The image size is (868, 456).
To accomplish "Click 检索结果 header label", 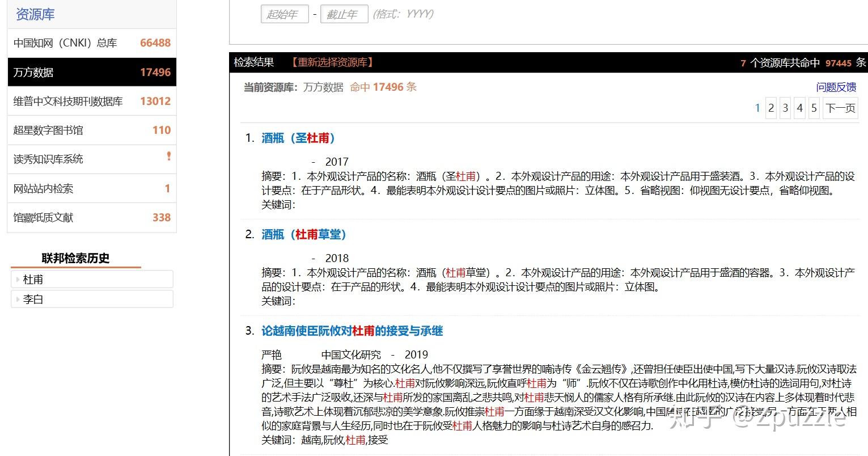I will [254, 62].
